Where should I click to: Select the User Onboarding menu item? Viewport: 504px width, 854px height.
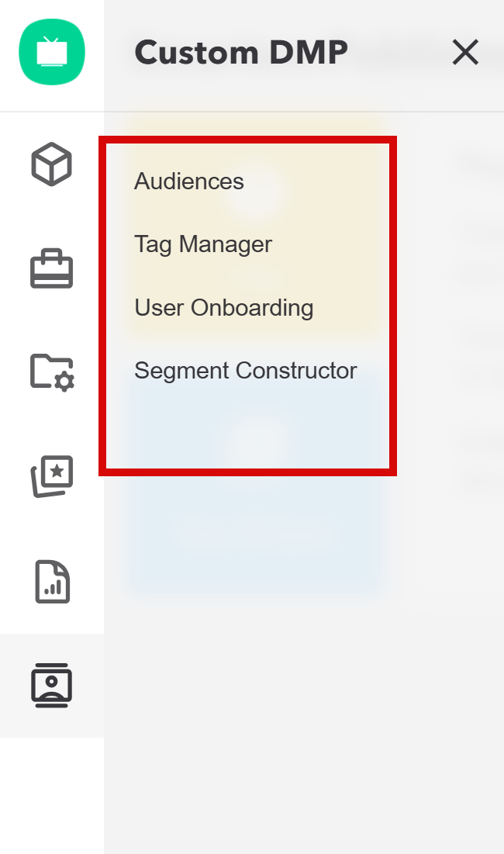point(223,308)
